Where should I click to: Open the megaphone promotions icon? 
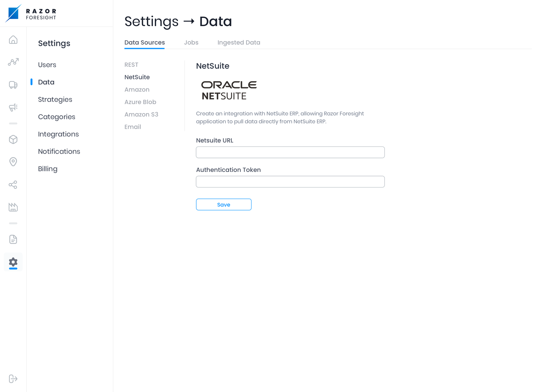13,107
